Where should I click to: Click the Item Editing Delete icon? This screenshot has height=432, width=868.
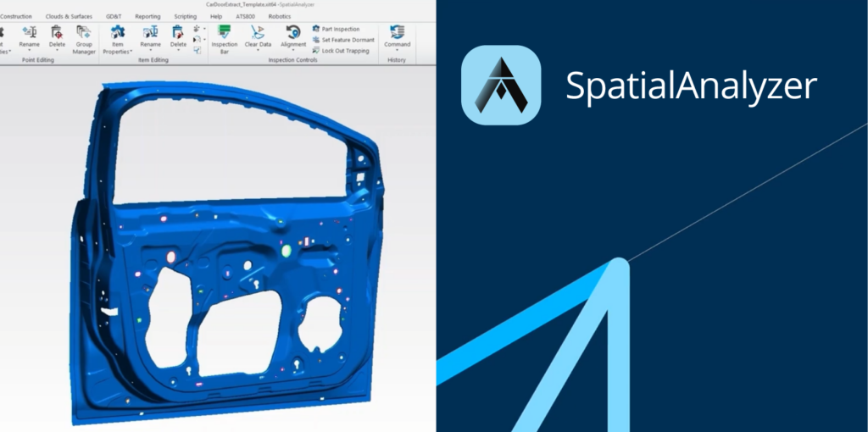coord(178,32)
